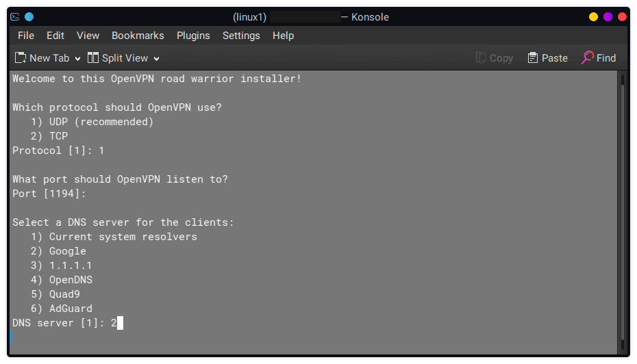
Task: Click the terminal vertical scrollbar
Action: 623,211
